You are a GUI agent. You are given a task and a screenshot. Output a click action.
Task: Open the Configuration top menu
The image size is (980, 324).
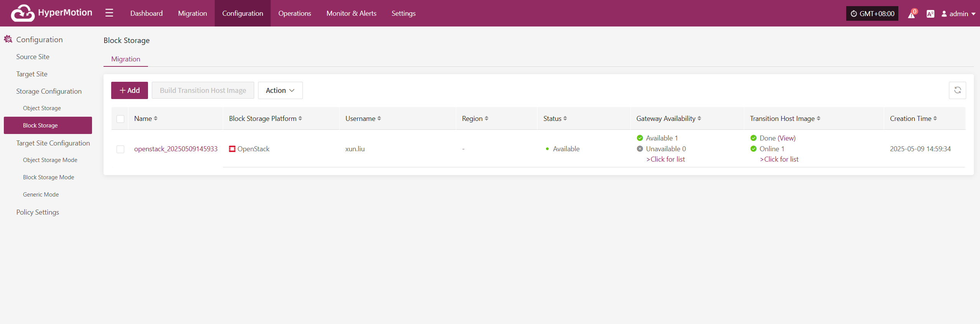pyautogui.click(x=243, y=13)
